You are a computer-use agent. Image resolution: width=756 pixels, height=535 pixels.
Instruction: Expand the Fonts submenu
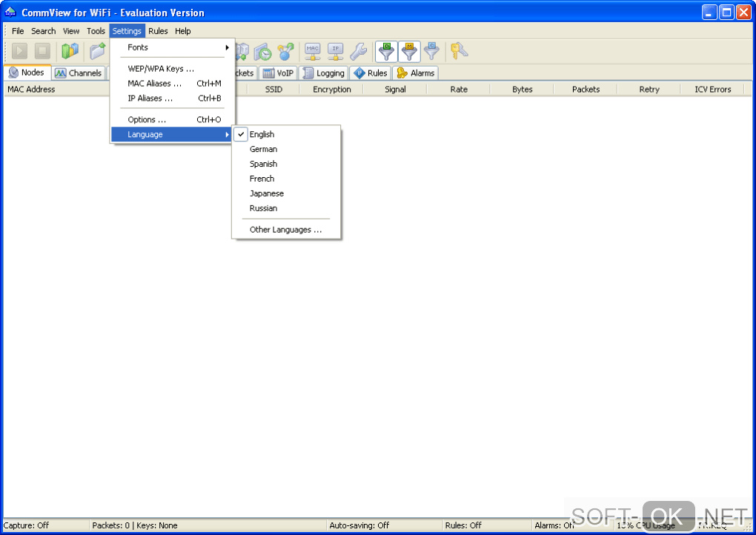(x=172, y=47)
